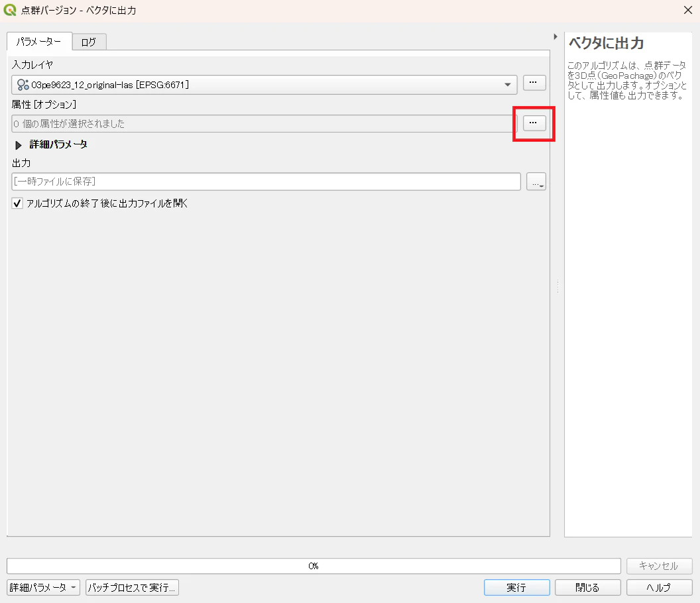The height and width of the screenshot is (603, 700).
Task: Toggle アルゴリズムの終了後に出力ファイルを開く checkbox
Action: click(17, 203)
